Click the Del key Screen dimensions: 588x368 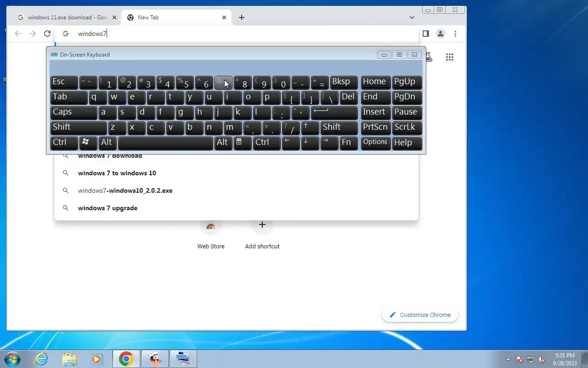click(349, 98)
